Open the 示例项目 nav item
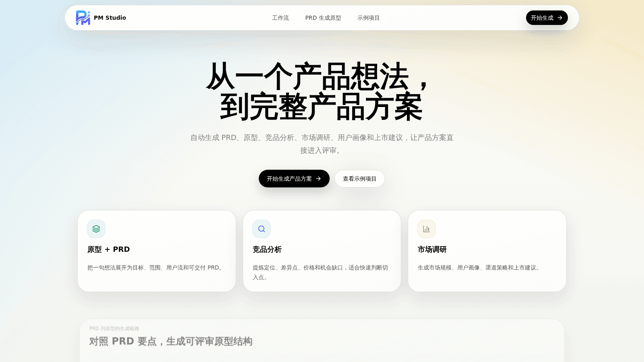This screenshot has width=644, height=362. 369,18
